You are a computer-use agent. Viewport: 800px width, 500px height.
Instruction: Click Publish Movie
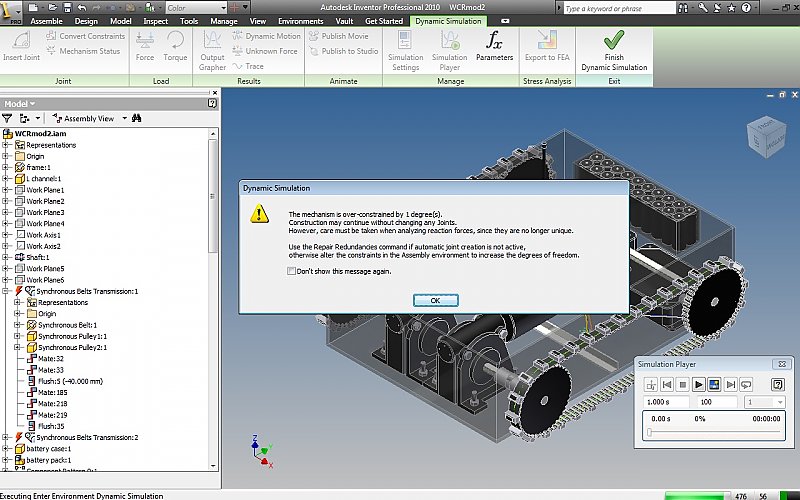pyautogui.click(x=338, y=36)
